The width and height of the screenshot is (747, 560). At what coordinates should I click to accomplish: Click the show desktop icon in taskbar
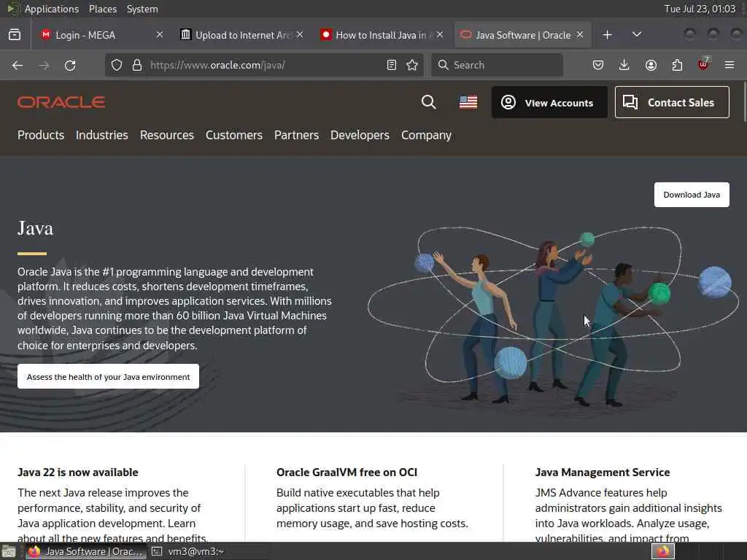9,551
